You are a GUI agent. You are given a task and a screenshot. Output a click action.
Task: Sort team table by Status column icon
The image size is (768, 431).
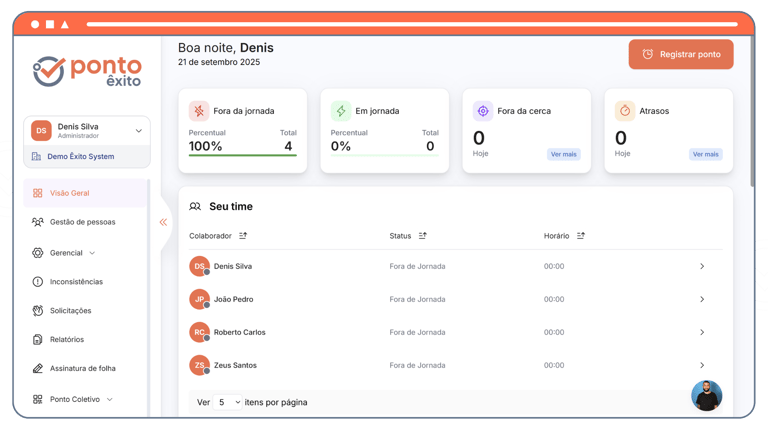tap(423, 236)
